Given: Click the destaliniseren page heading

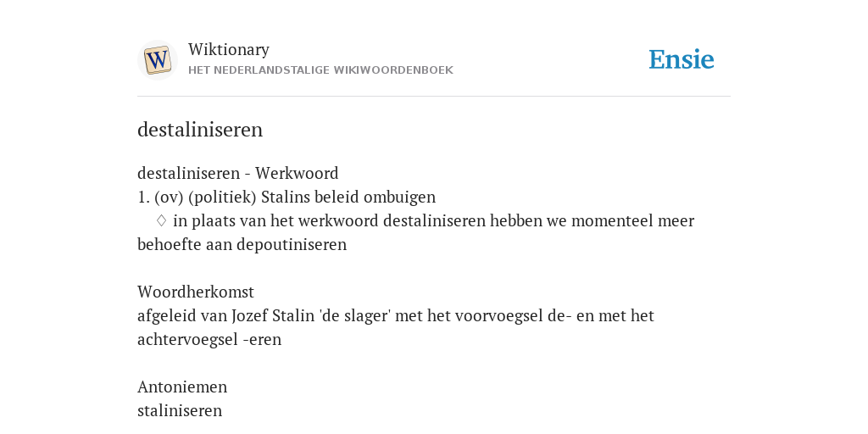Looking at the screenshot, I should click(200, 130).
